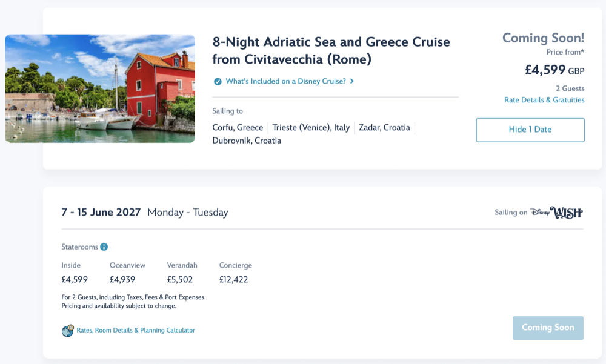Click the Staterooms info icon

tap(104, 247)
